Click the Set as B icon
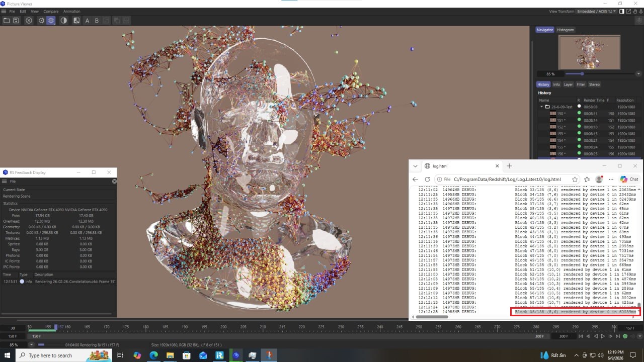 click(x=97, y=21)
